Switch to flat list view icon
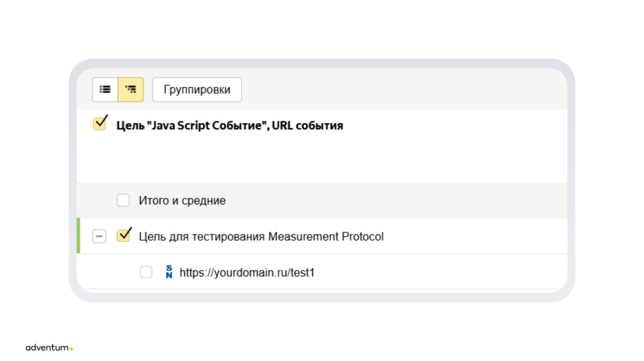 tap(105, 89)
